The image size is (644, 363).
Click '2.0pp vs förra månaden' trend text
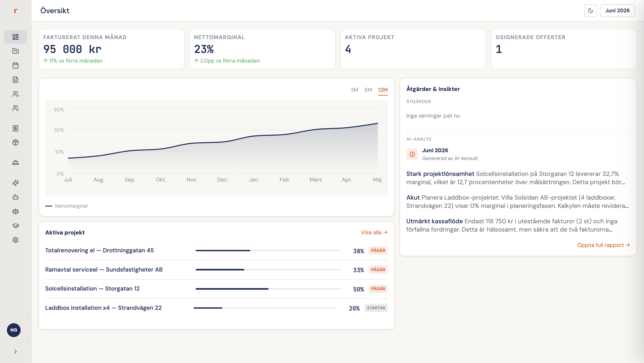coord(227,61)
